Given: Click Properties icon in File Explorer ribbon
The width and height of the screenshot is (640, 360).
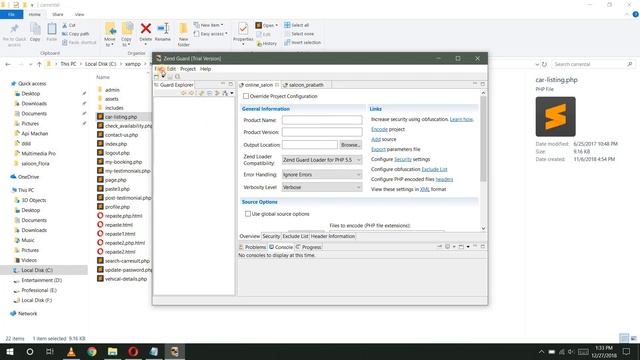Looking at the screenshot, I should pyautogui.click(x=243, y=33).
